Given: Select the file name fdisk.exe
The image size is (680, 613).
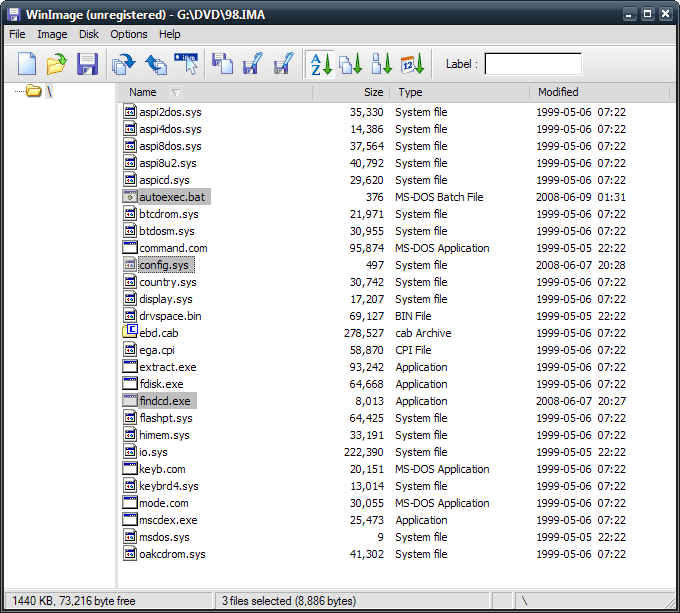Looking at the screenshot, I should [x=161, y=384].
